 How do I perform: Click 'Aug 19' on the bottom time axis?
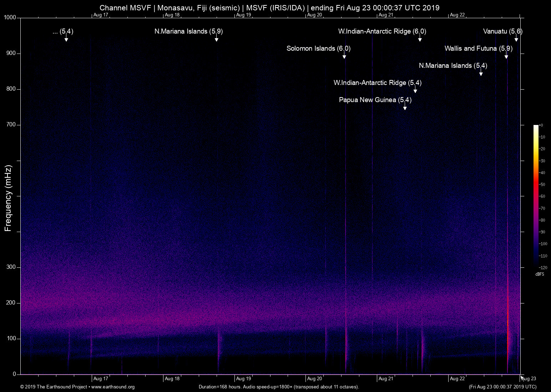(243, 379)
